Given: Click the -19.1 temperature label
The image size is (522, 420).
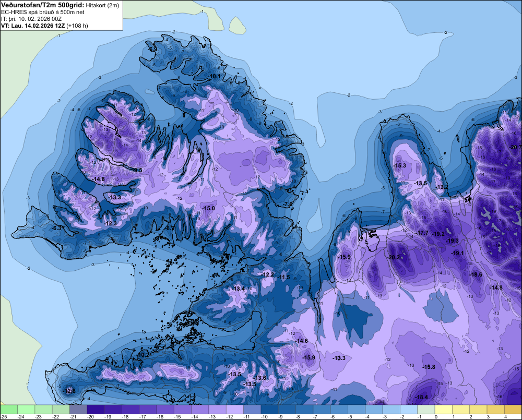Looking at the screenshot, I should [457, 253].
